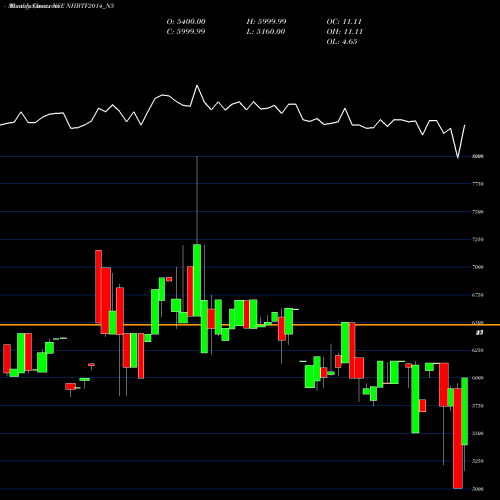Click the orange horizontal price line
This screenshot has width=500, height=500.
coord(250,325)
